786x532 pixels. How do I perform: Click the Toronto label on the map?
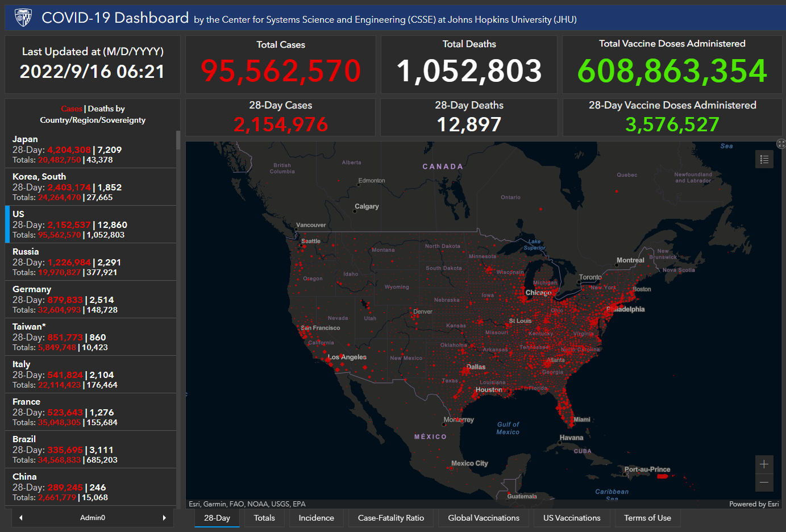coord(590,277)
